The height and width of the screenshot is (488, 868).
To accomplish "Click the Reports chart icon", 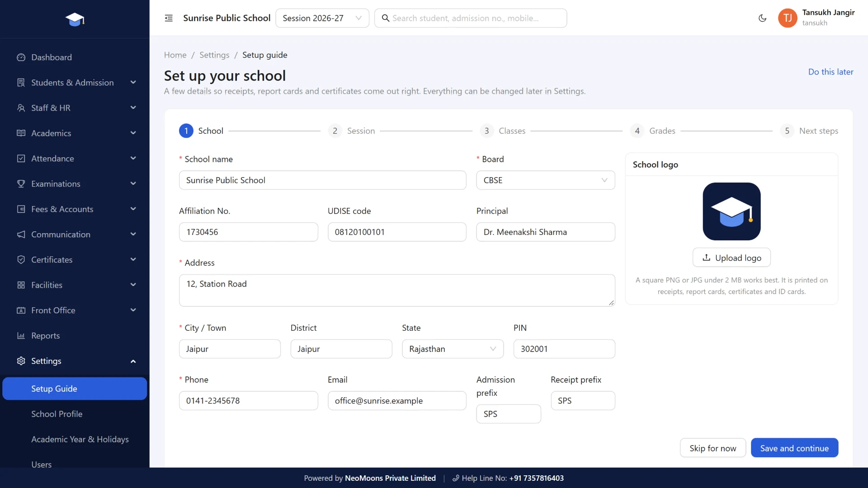I will 21,336.
